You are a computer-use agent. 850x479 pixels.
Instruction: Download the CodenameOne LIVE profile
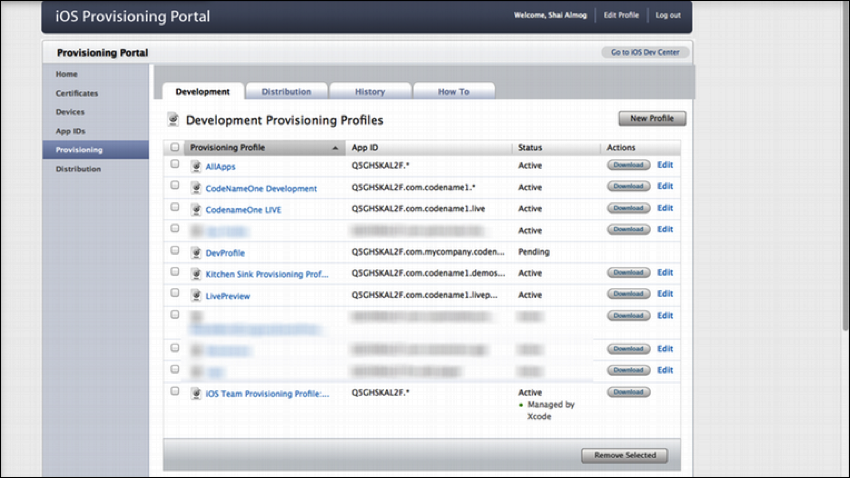pyautogui.click(x=628, y=208)
